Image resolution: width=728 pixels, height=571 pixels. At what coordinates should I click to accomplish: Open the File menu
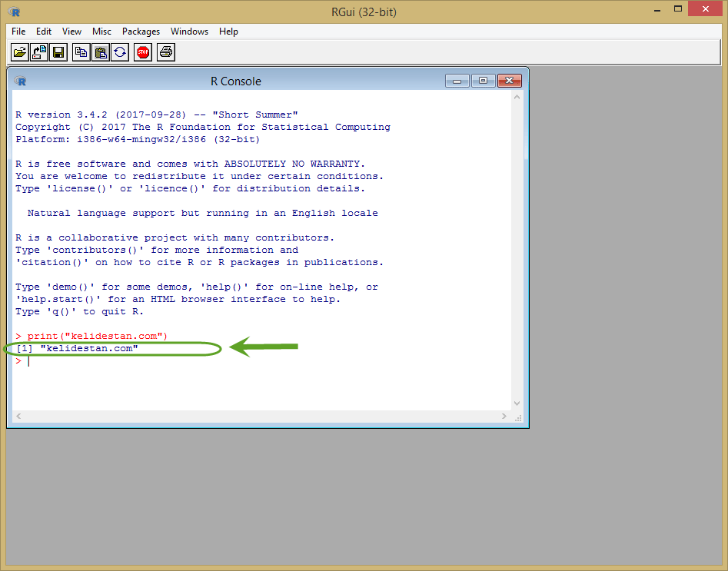18,31
